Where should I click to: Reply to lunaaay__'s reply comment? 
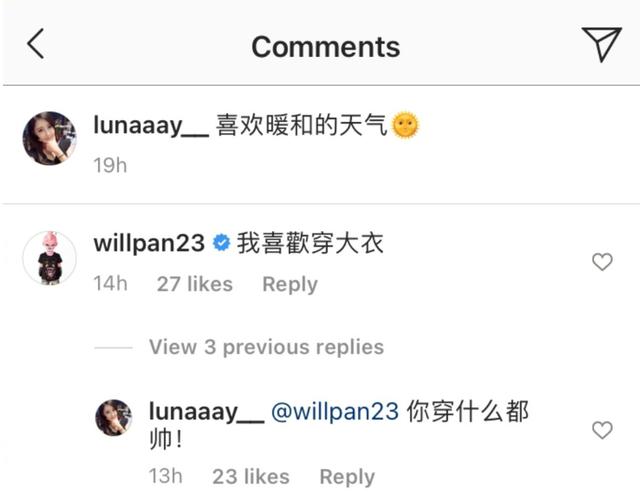pos(347,476)
